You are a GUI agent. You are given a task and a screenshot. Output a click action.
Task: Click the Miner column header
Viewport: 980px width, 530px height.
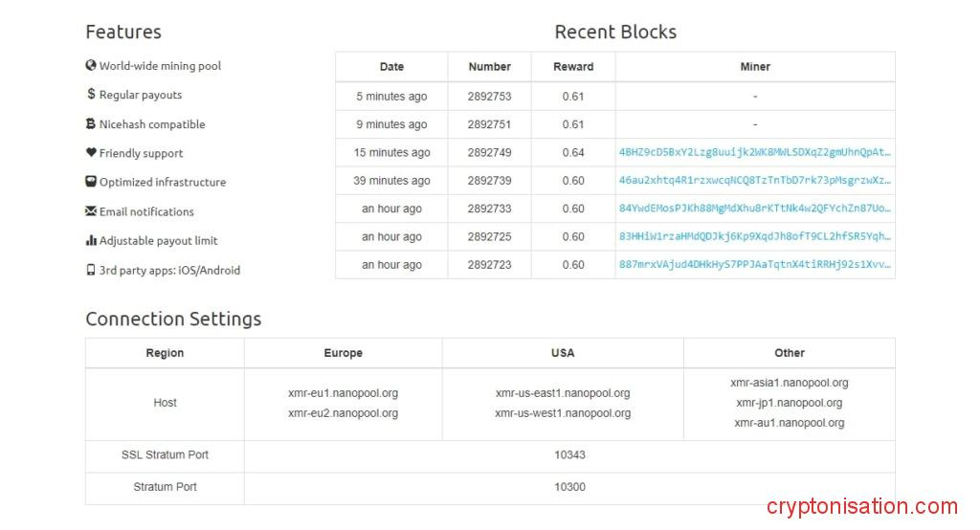point(755,67)
